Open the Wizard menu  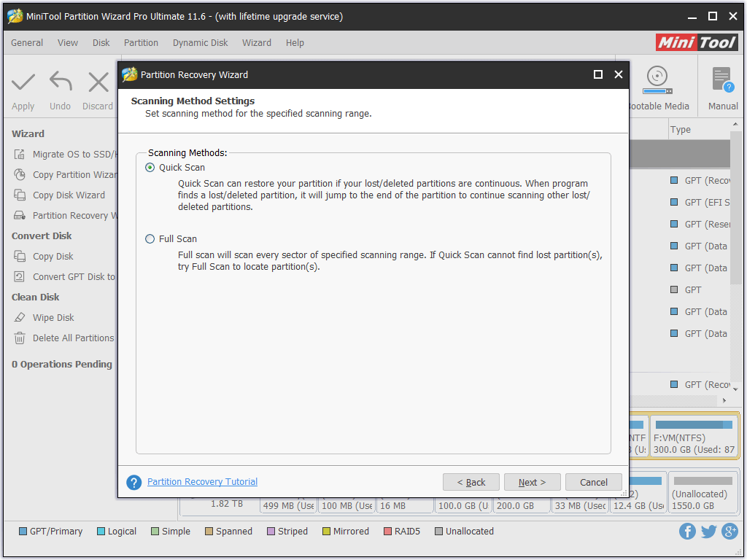[257, 43]
